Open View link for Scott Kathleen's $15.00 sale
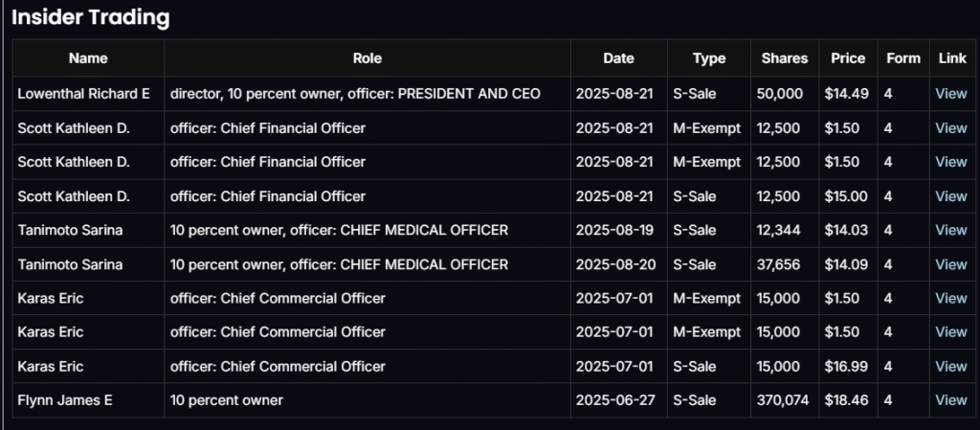This screenshot has height=430, width=980. 950,196
